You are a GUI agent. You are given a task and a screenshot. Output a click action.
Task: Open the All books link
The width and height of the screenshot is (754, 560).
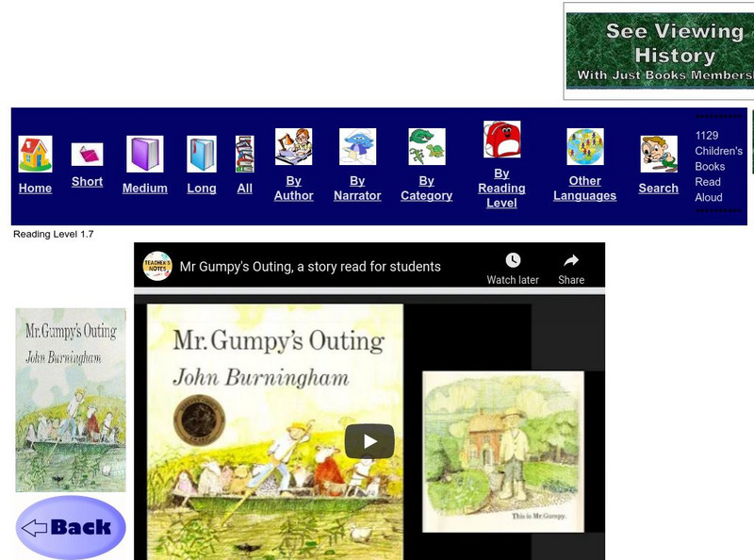pyautogui.click(x=245, y=189)
